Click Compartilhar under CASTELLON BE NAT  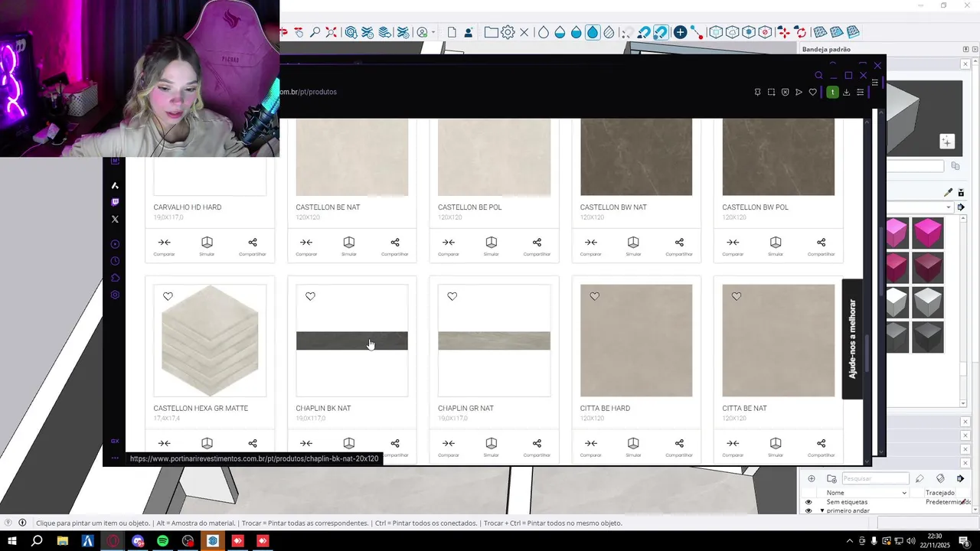click(395, 246)
